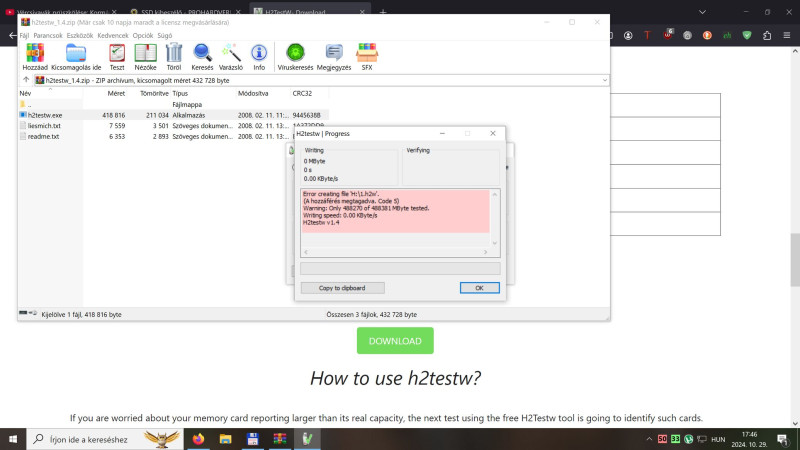800x450 pixels.
Task: Click the green DOWNLOAD button
Action: tap(395, 341)
